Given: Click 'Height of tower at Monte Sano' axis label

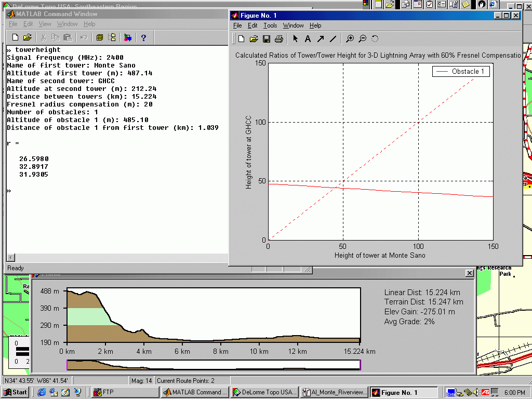Looking at the screenshot, I should point(380,256).
